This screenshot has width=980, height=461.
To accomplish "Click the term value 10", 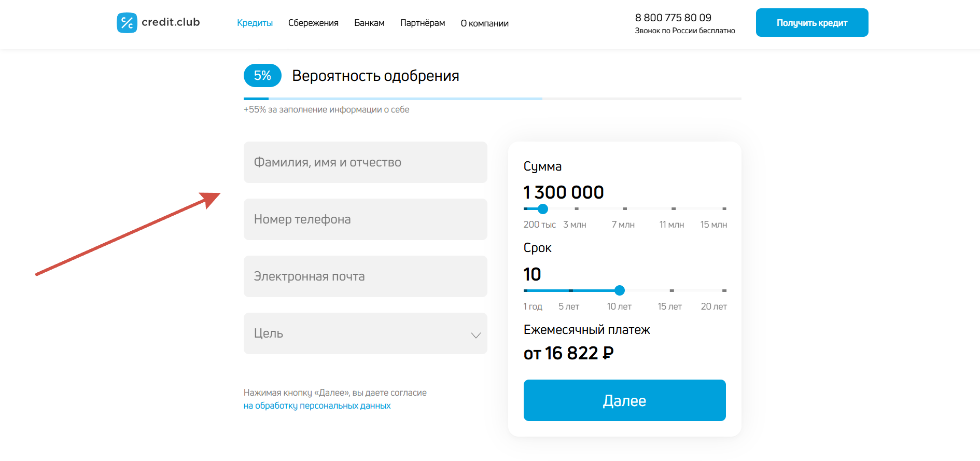I will click(x=532, y=274).
